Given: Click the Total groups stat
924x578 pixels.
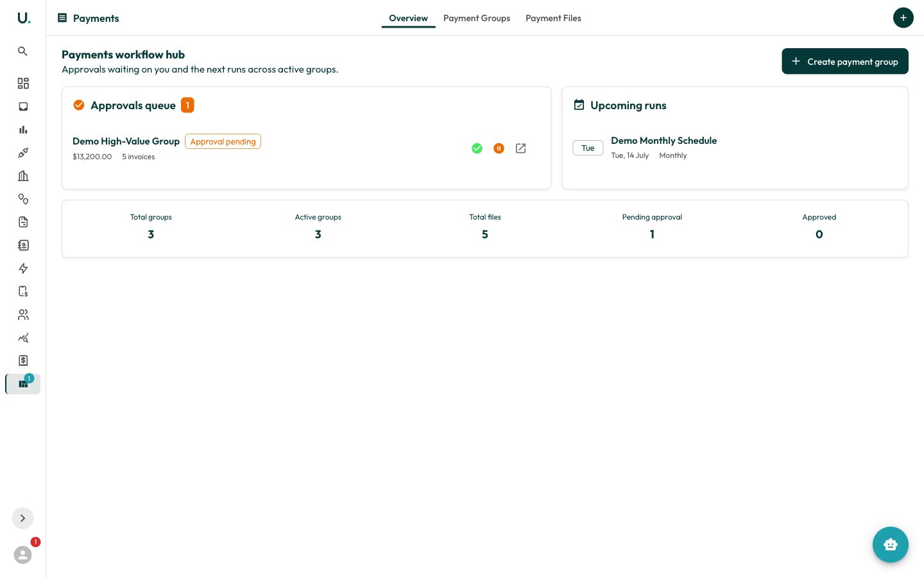Looking at the screenshot, I should 151,227.
